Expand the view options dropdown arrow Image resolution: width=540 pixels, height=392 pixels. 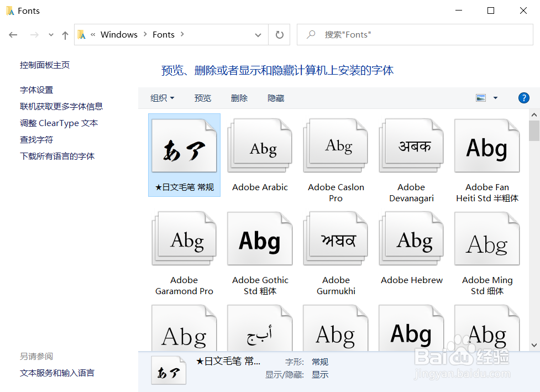495,98
